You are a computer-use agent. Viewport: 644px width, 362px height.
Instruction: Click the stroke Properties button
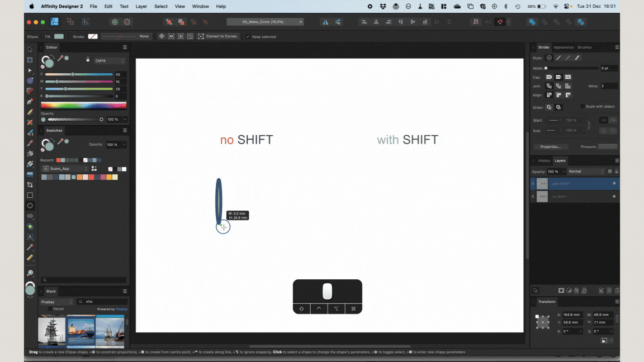(x=551, y=146)
